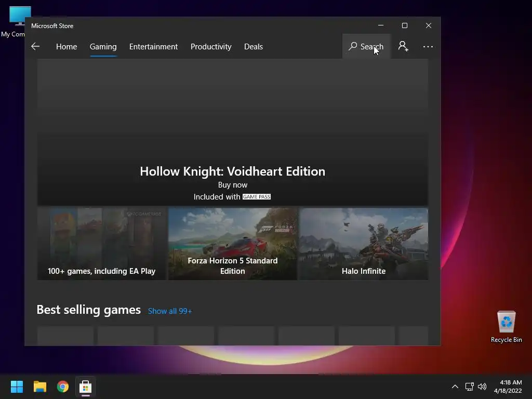Click the Best selling games heading

(88, 310)
